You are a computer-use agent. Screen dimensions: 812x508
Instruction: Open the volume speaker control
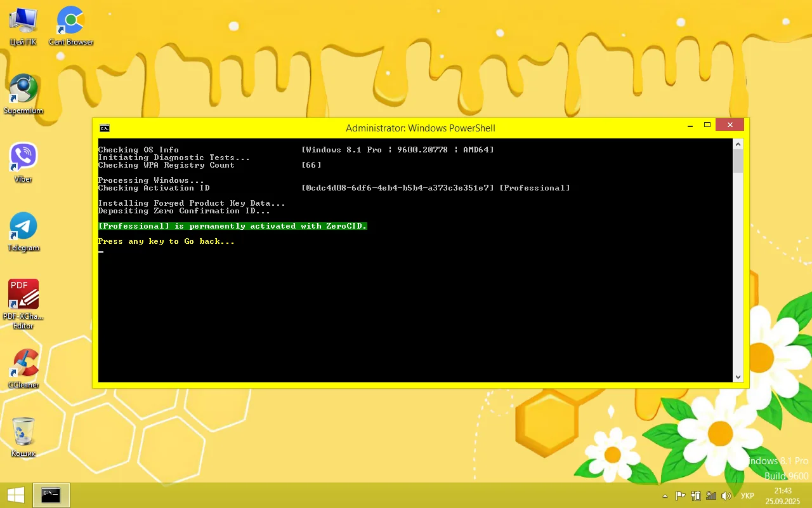tap(726, 496)
